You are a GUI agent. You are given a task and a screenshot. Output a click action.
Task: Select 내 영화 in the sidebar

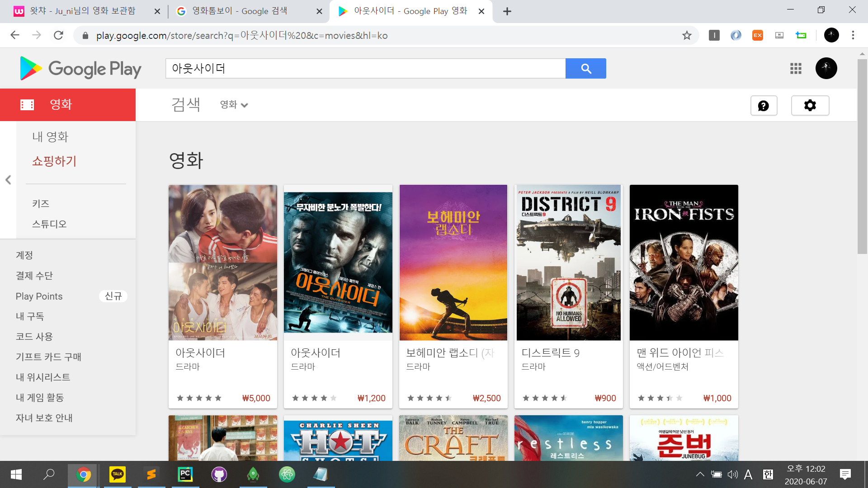[50, 136]
